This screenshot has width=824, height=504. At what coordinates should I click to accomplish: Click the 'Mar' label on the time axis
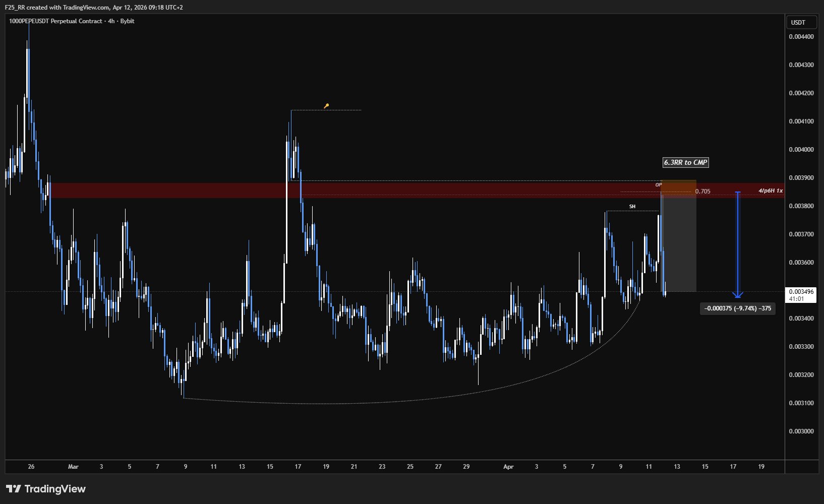(74, 467)
